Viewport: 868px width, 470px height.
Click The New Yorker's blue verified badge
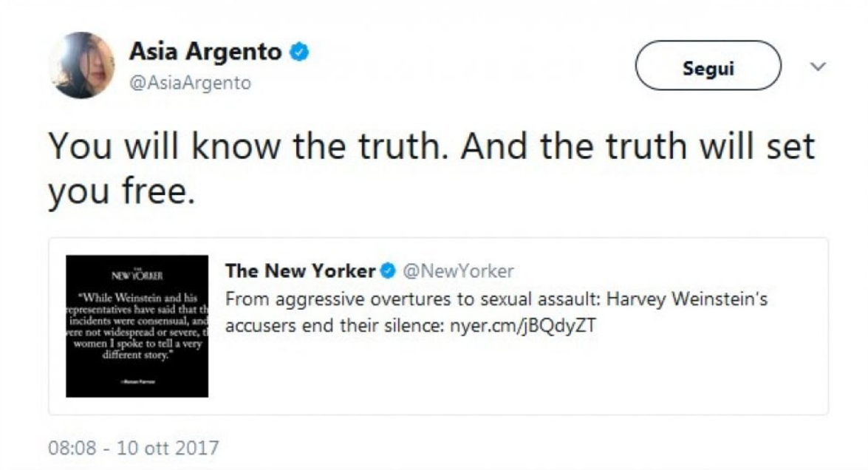[x=389, y=271]
